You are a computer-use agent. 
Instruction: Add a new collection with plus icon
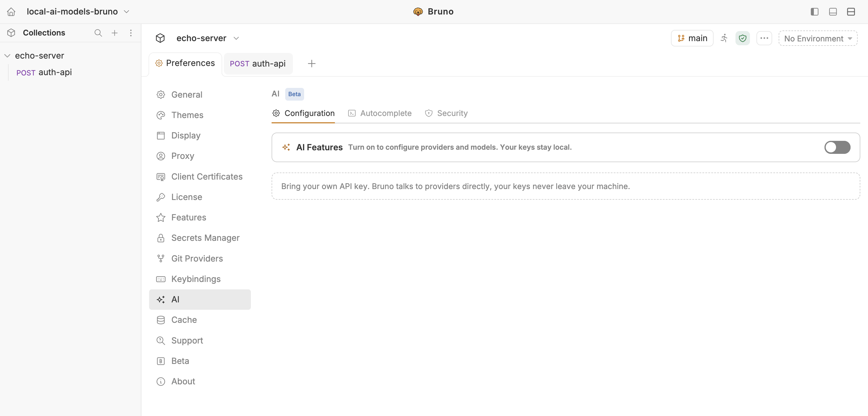114,33
